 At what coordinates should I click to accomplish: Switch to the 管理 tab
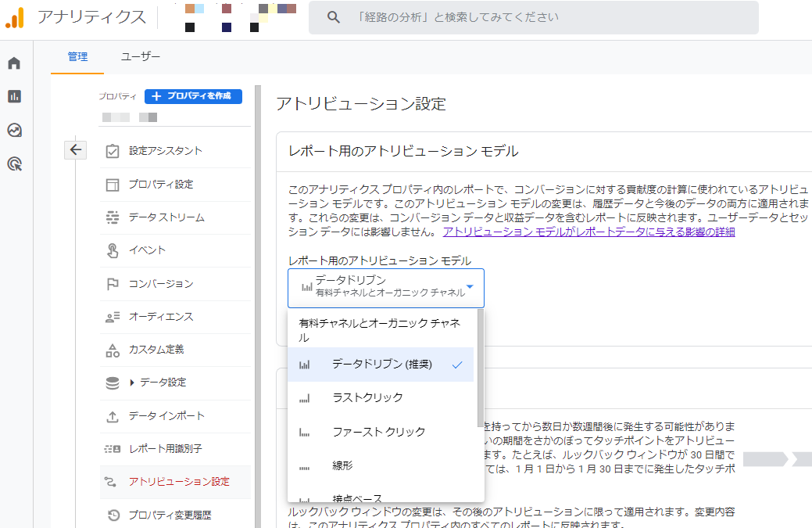tap(77, 56)
